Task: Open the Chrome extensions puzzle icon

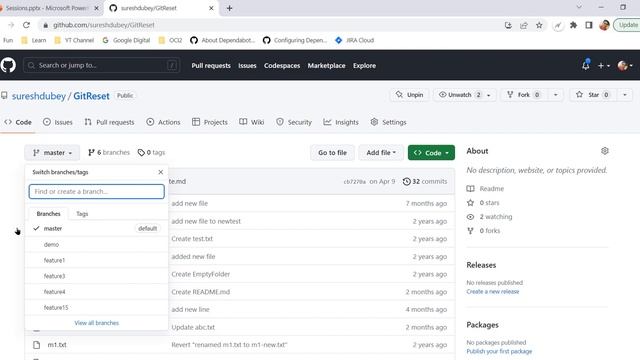Action: coord(573,25)
